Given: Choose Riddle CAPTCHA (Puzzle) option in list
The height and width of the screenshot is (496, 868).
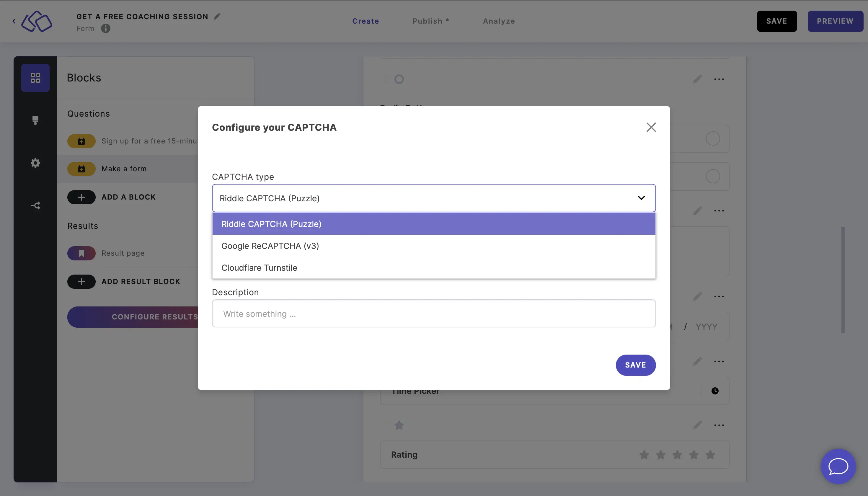Looking at the screenshot, I should pyautogui.click(x=434, y=224).
